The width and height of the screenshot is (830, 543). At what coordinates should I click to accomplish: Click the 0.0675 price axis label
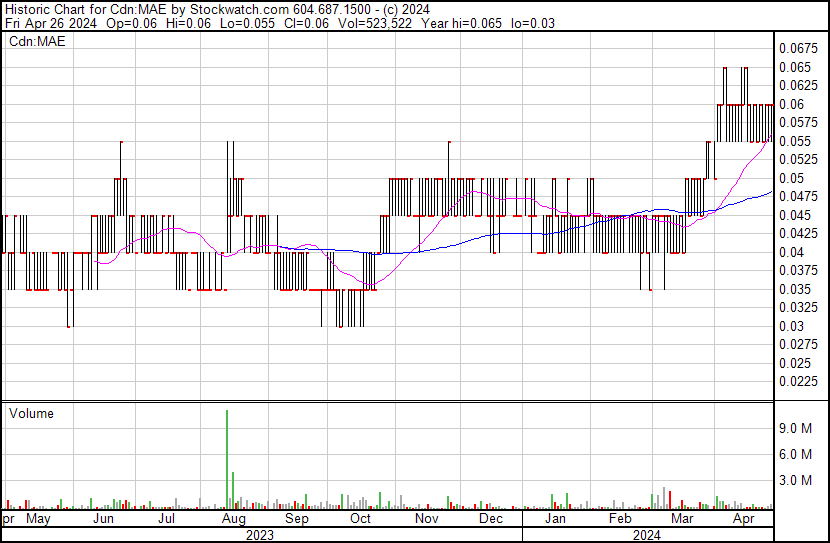click(x=798, y=48)
